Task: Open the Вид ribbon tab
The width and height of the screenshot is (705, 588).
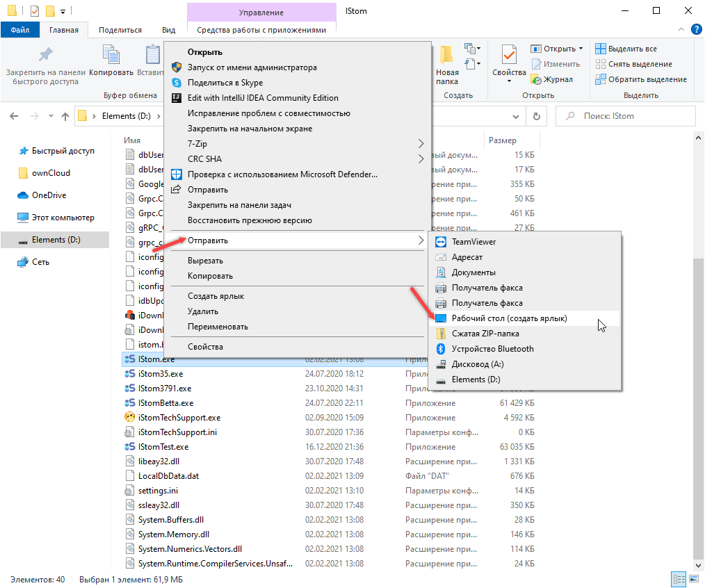Action: 168,30
